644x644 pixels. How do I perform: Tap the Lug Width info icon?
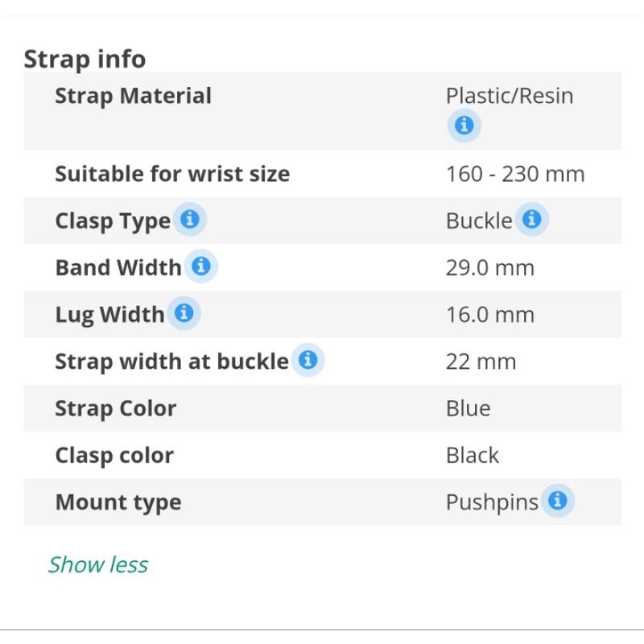184,313
